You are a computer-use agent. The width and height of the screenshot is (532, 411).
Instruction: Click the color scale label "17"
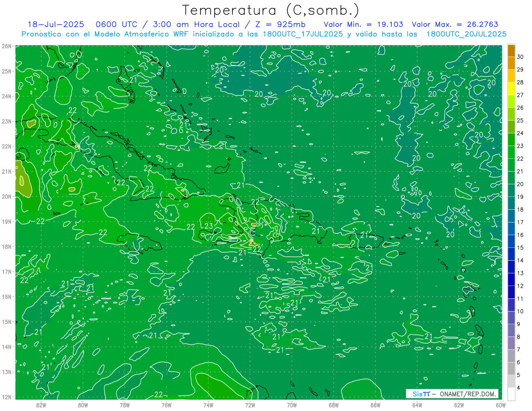click(x=520, y=222)
